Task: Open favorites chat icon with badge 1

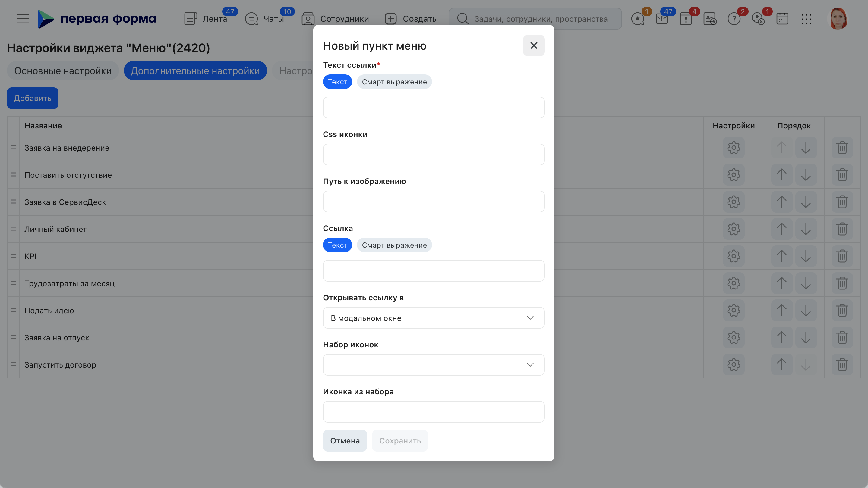Action: pyautogui.click(x=638, y=19)
